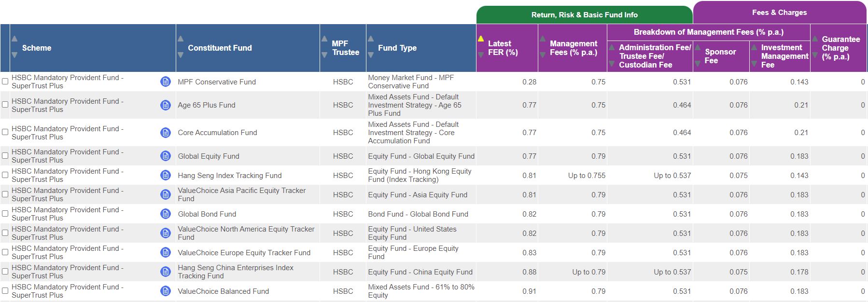Open document icon for ValueChoice Asia Pacific Equity Tracker
This screenshot has width=868, height=302.
165,194
